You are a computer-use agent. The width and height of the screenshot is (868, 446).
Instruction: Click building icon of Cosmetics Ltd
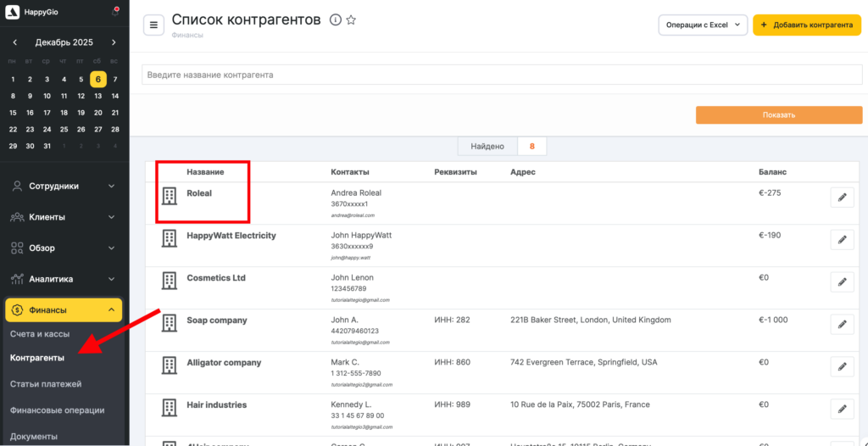click(x=170, y=281)
